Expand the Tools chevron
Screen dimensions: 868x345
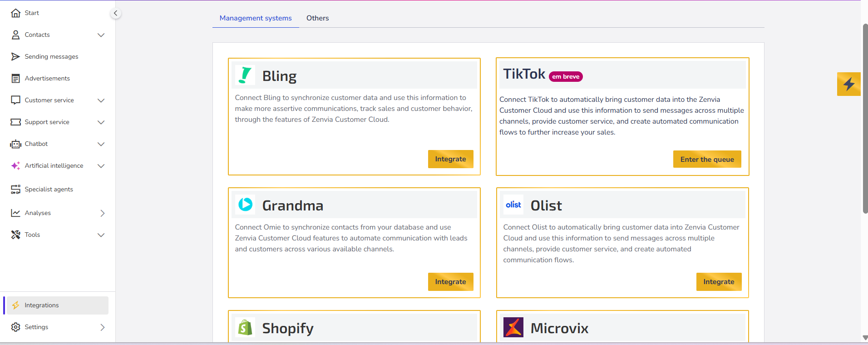pos(101,235)
